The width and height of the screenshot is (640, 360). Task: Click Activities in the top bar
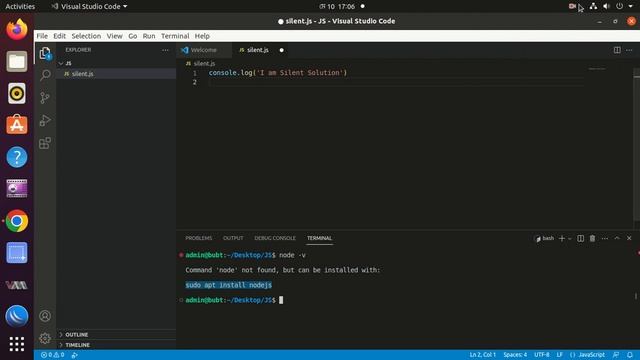(x=20, y=7)
